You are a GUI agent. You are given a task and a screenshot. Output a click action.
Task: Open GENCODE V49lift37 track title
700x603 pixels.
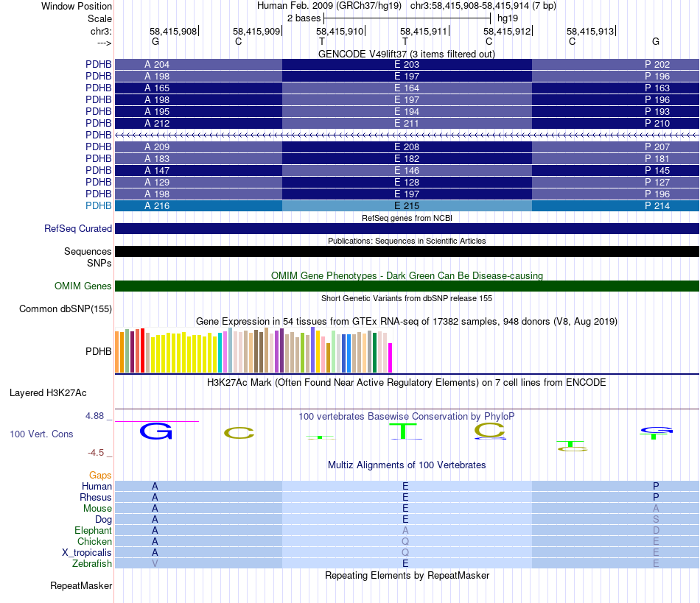point(407,54)
